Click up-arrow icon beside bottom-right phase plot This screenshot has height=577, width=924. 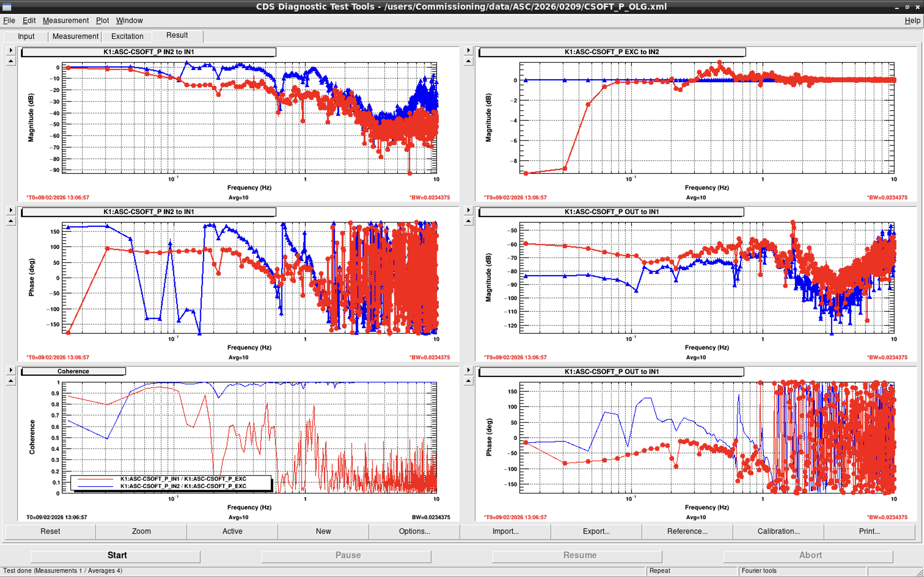(x=468, y=381)
